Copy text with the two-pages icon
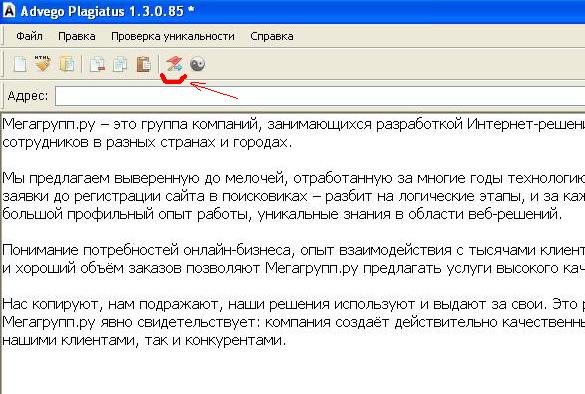Viewport: 585px width, 394px height. tap(120, 64)
